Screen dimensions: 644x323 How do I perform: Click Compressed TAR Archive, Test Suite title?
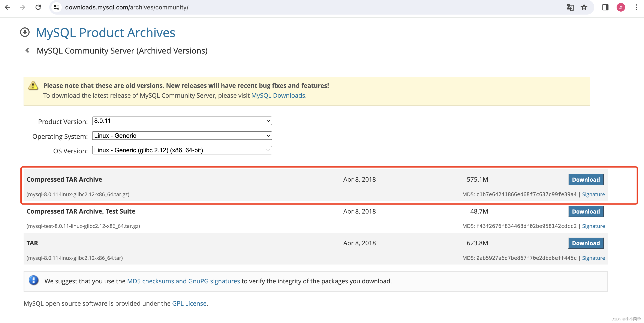(x=81, y=211)
